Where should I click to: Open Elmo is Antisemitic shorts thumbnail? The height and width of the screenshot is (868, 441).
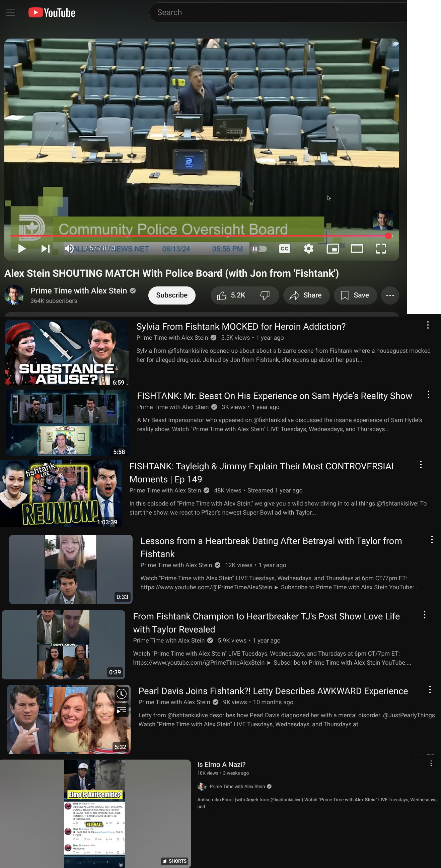pos(95,814)
